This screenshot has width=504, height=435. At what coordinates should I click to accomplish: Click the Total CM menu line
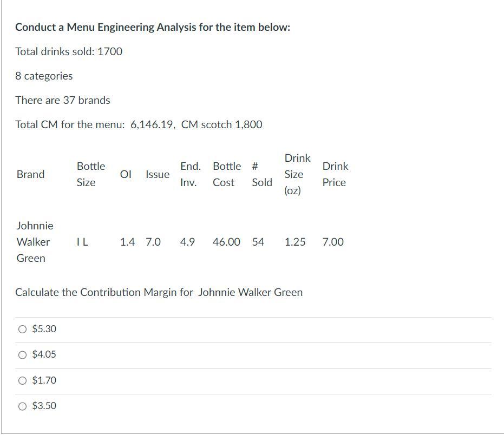[138, 124]
